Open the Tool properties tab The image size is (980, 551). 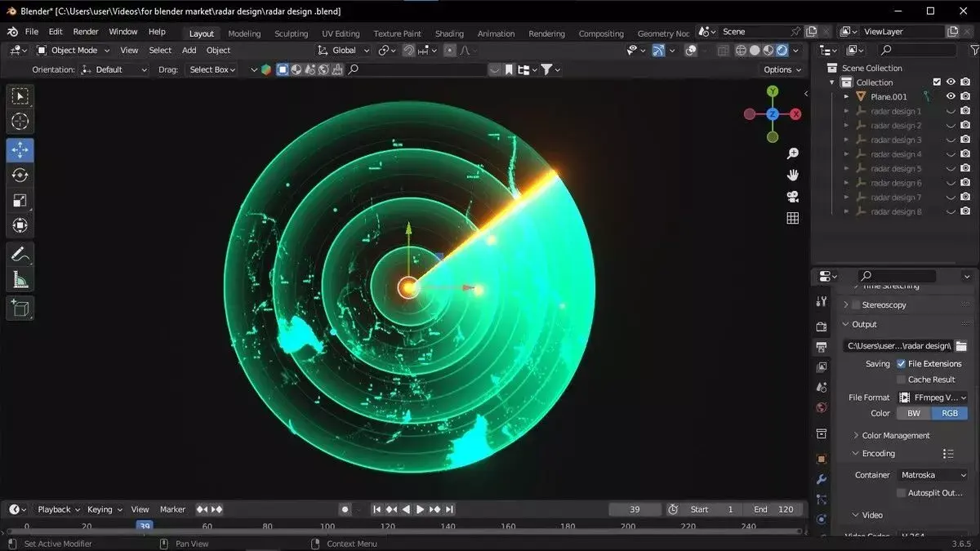tap(822, 302)
